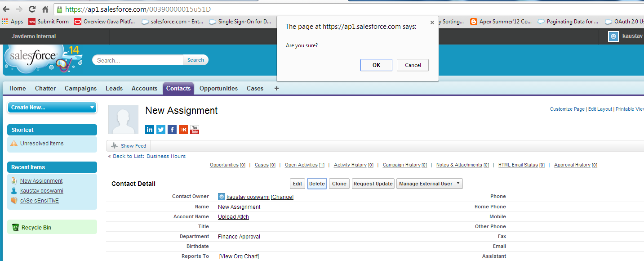Open salesforce.com - Ent... bookmark
The width and height of the screenshot is (644, 261).
[x=173, y=22]
